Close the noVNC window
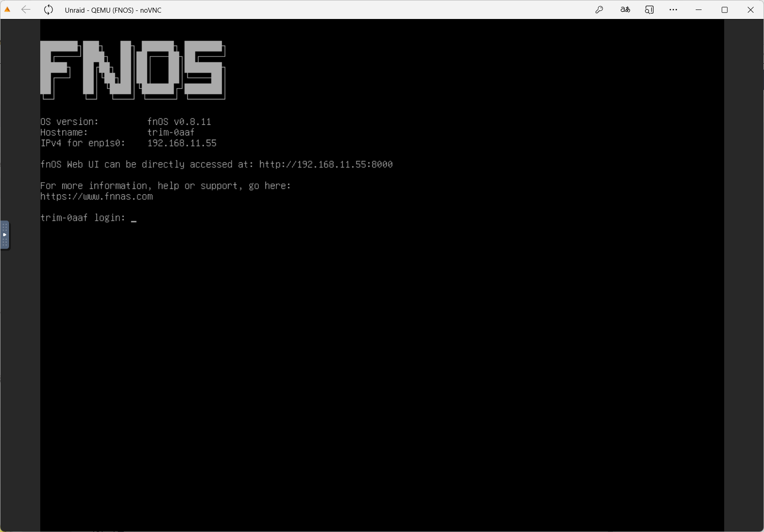Viewport: 764px width, 532px height. (x=750, y=9)
